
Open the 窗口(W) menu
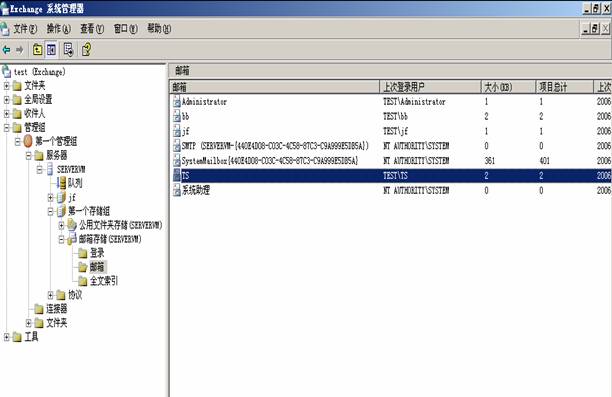tap(125, 28)
